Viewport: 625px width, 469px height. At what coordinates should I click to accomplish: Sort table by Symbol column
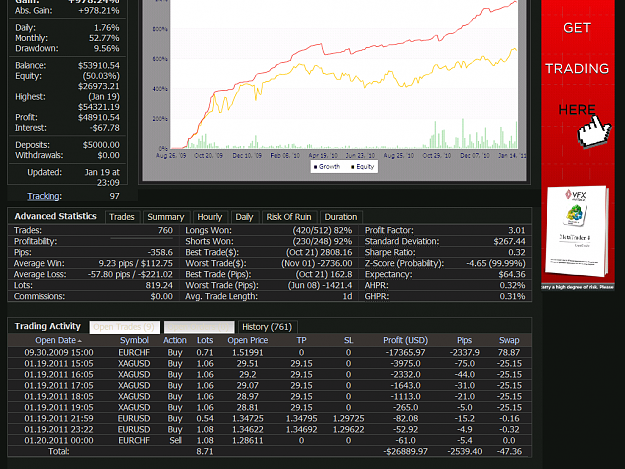point(134,340)
